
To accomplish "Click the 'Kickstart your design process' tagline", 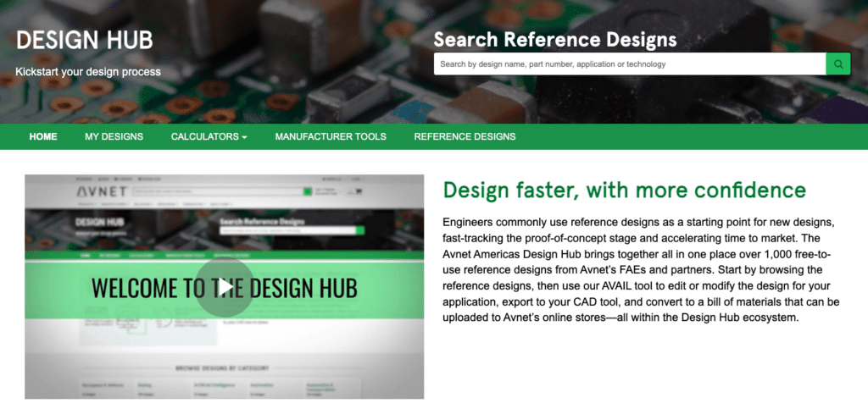I will click(x=88, y=72).
